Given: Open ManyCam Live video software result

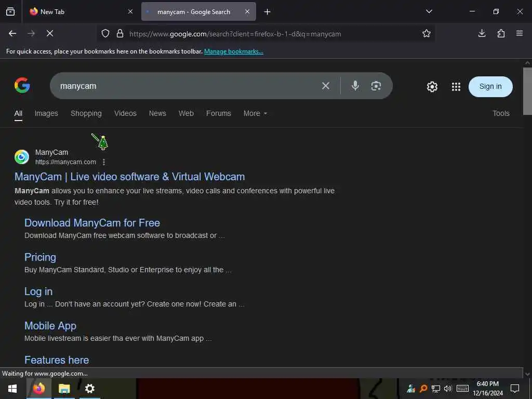Looking at the screenshot, I should click(x=129, y=177).
